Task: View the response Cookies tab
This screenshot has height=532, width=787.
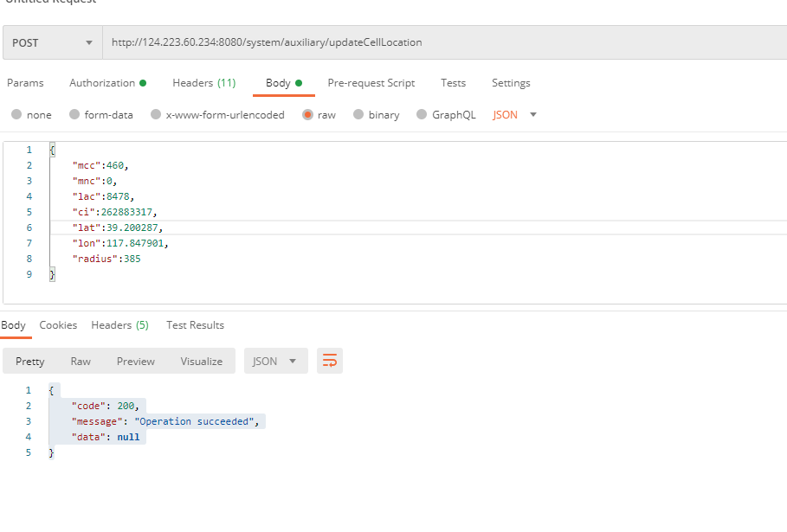Action: [x=58, y=325]
